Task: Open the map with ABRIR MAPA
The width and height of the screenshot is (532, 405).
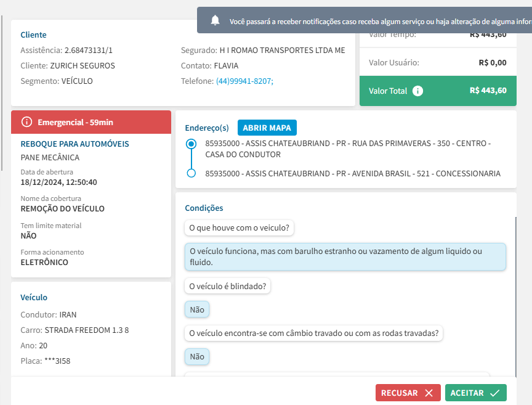Action: point(267,128)
